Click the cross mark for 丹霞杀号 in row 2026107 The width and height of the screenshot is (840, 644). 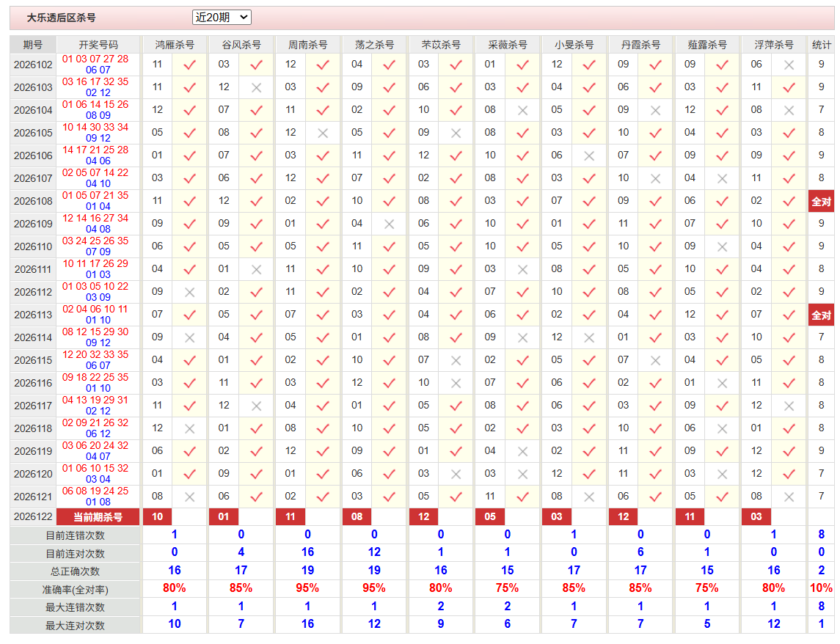coord(655,179)
